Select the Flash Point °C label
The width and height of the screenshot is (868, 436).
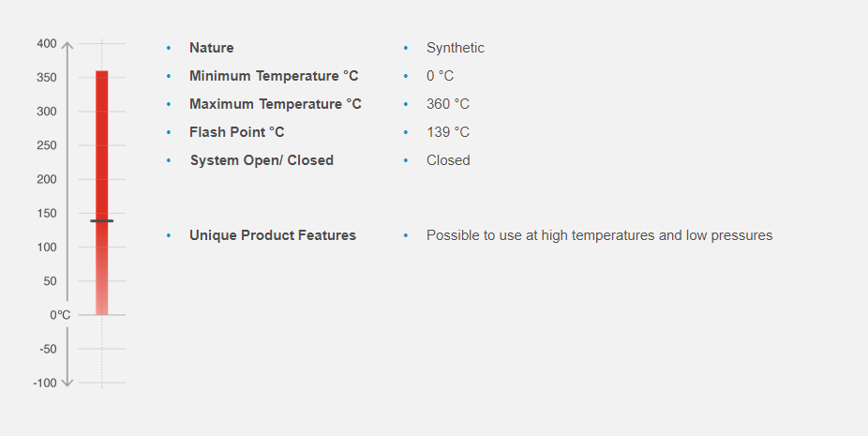pos(236,132)
